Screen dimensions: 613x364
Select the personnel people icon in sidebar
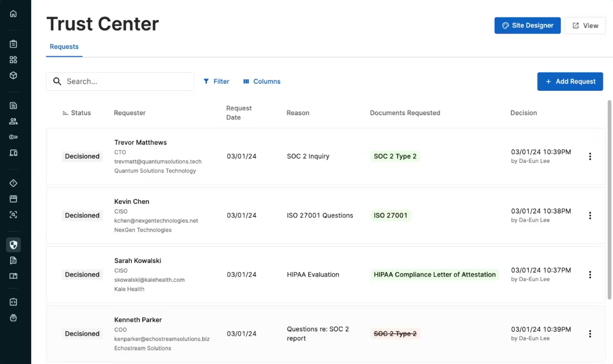(x=13, y=121)
